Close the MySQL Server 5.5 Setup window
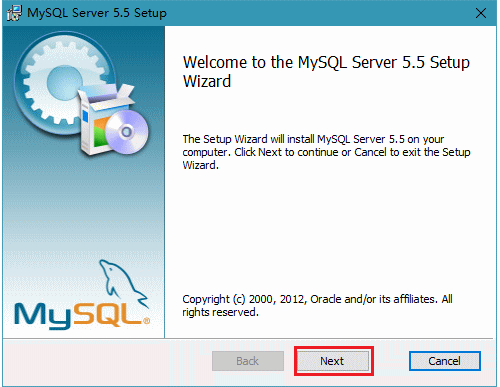This screenshot has height=387, width=500. [481, 13]
